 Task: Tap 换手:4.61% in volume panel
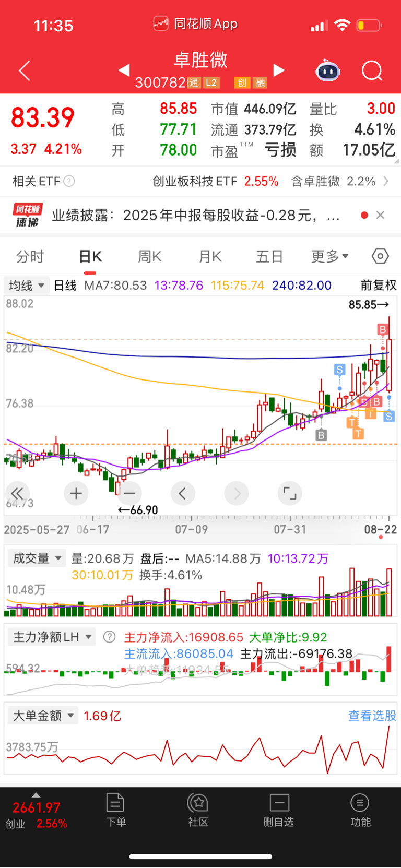click(x=171, y=575)
